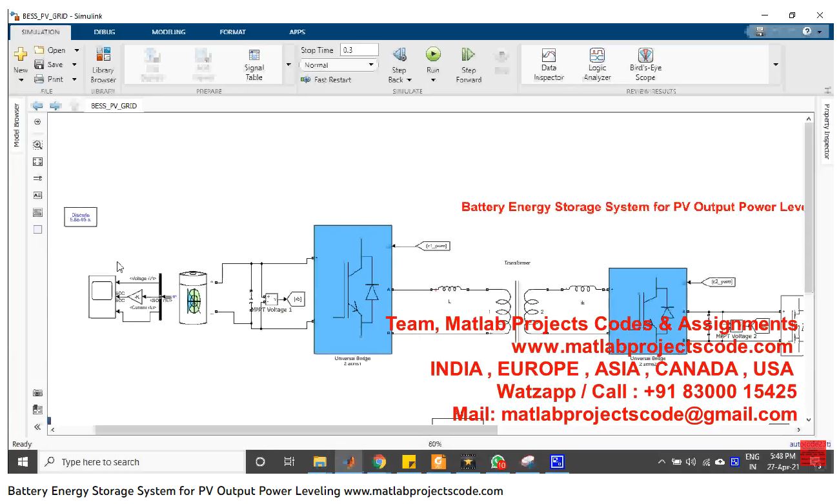Open the Debug ribbon tab
Image resolution: width=839 pixels, height=504 pixels.
coord(105,32)
